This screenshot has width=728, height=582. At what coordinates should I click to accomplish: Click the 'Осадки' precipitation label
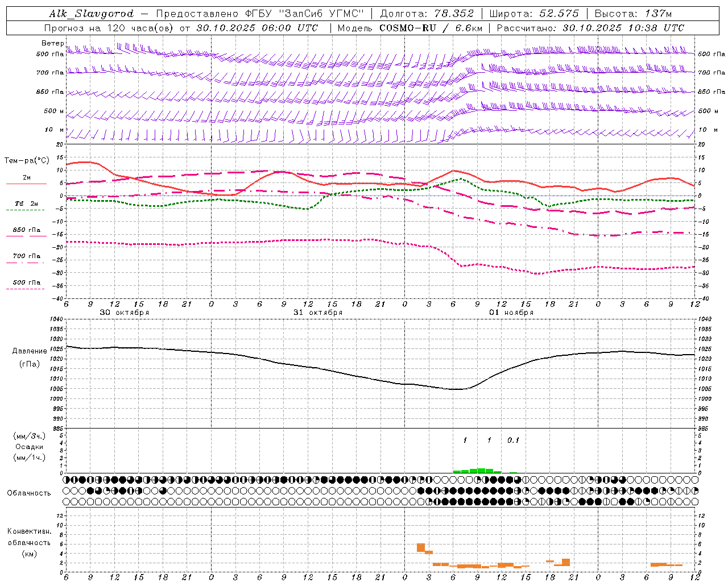click(x=30, y=447)
